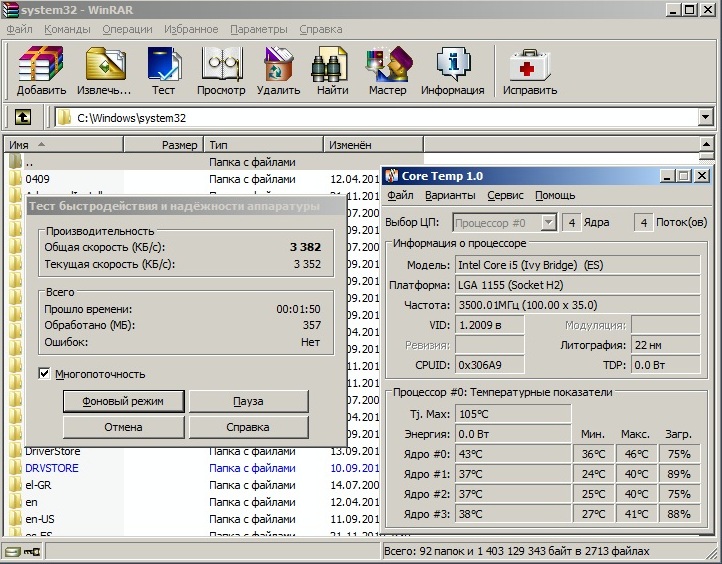
Task: Click the drive icon in status bar
Action: [12, 551]
